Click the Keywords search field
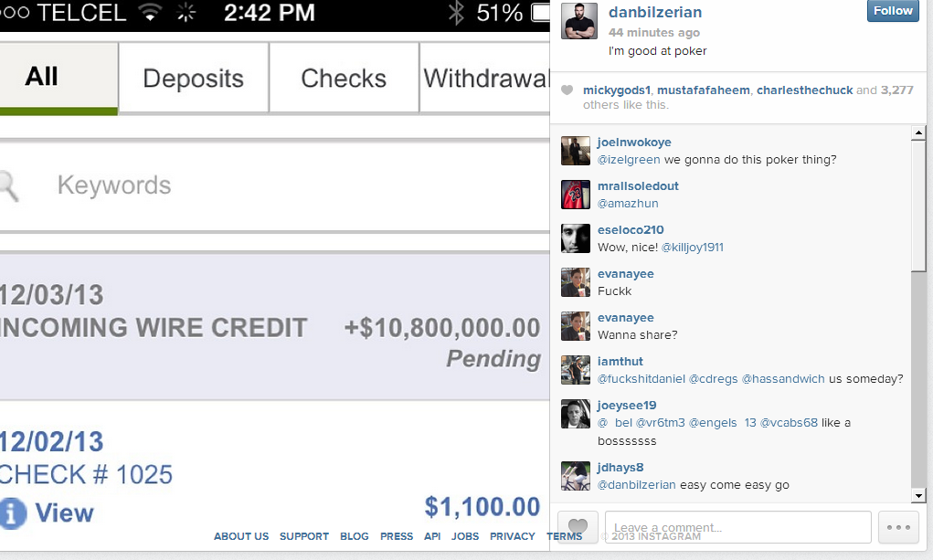 pos(274,185)
